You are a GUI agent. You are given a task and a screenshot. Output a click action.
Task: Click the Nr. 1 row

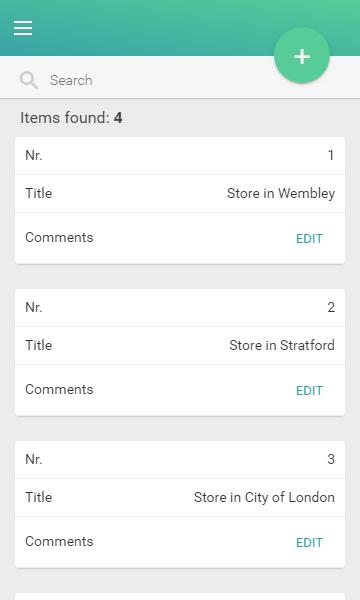(180, 156)
